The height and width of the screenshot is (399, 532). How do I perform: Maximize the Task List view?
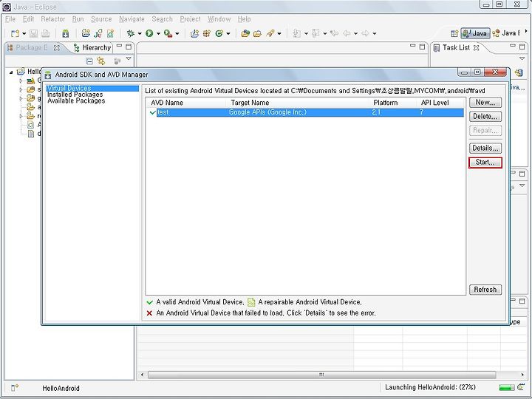pos(522,46)
